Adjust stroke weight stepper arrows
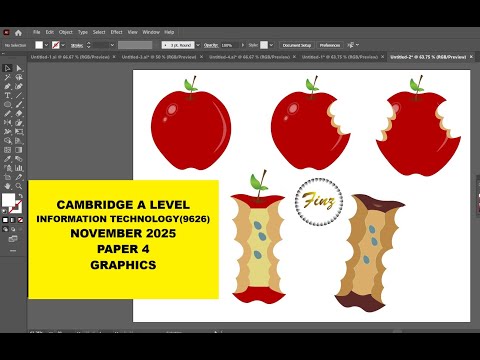Viewport: 480px width, 360px height. [88, 45]
